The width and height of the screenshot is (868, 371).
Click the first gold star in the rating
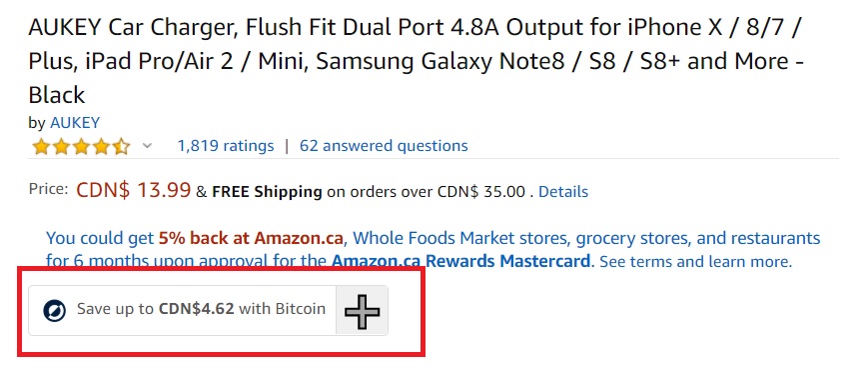click(40, 147)
